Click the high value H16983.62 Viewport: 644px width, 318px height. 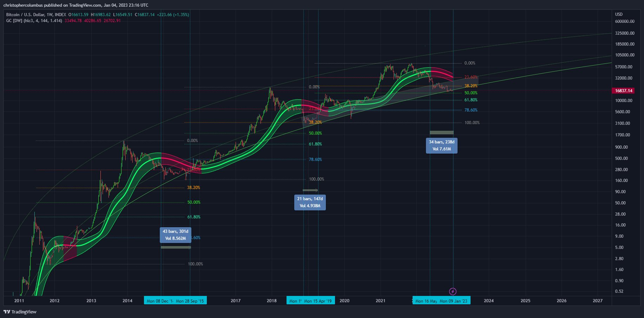(x=101, y=15)
